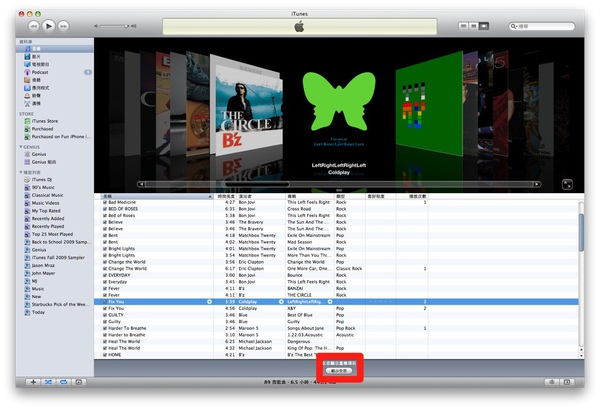
Task: Click the next track button
Action: pos(63,26)
